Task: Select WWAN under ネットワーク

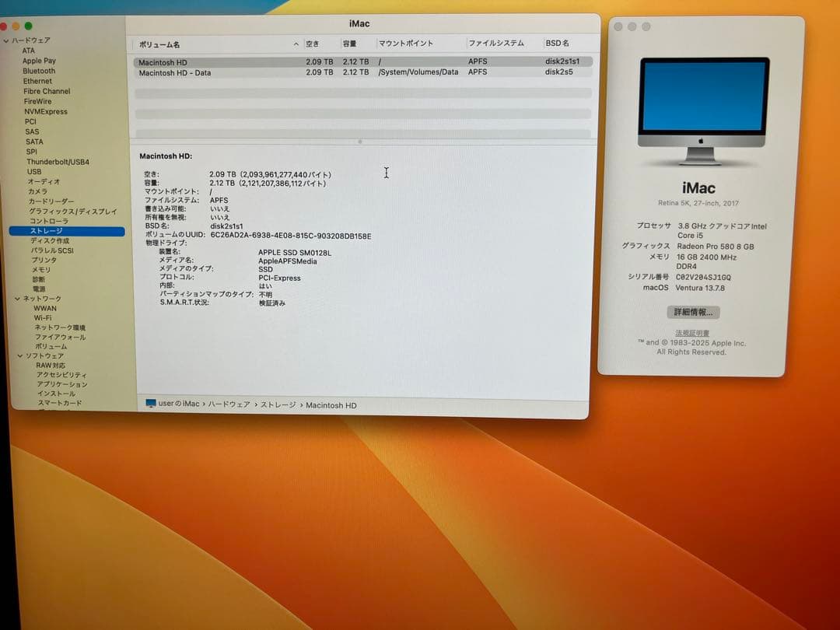Action: 45,309
